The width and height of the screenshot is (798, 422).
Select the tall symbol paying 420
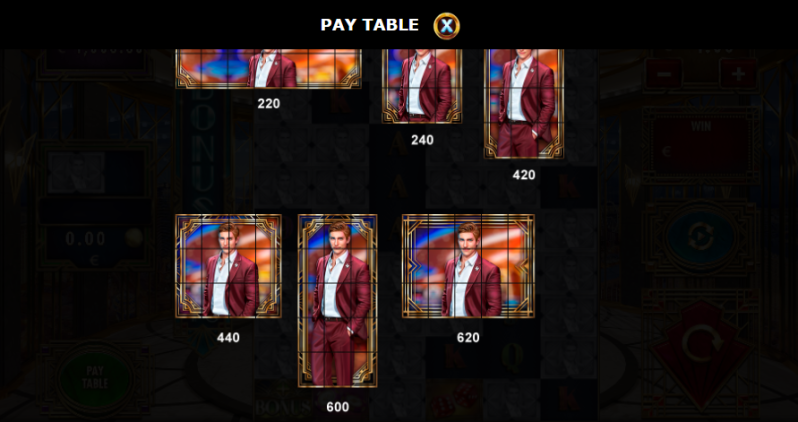pos(524,104)
